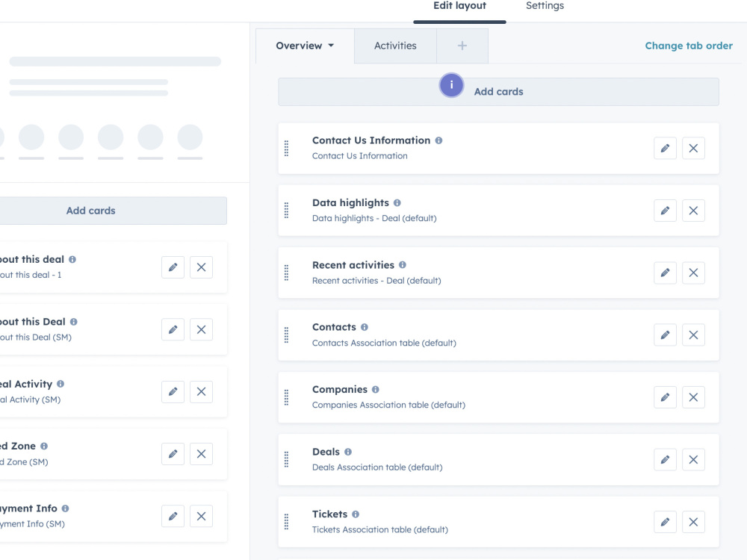Viewport: 747px width, 560px height.
Task: Edit the Data highlights card
Action: [665, 211]
